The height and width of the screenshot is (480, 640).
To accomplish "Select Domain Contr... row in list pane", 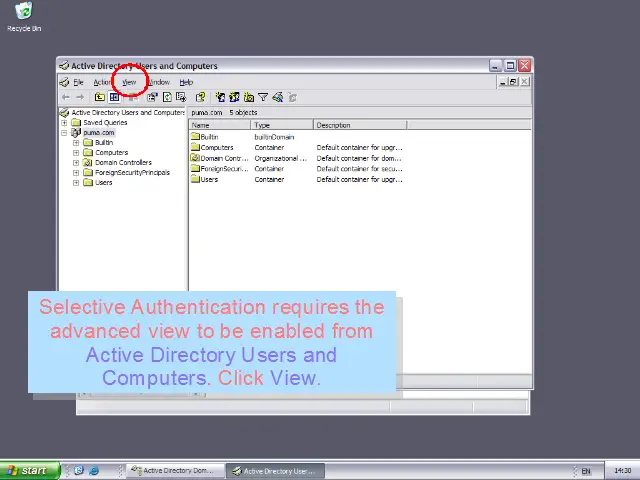I will pyautogui.click(x=224, y=158).
